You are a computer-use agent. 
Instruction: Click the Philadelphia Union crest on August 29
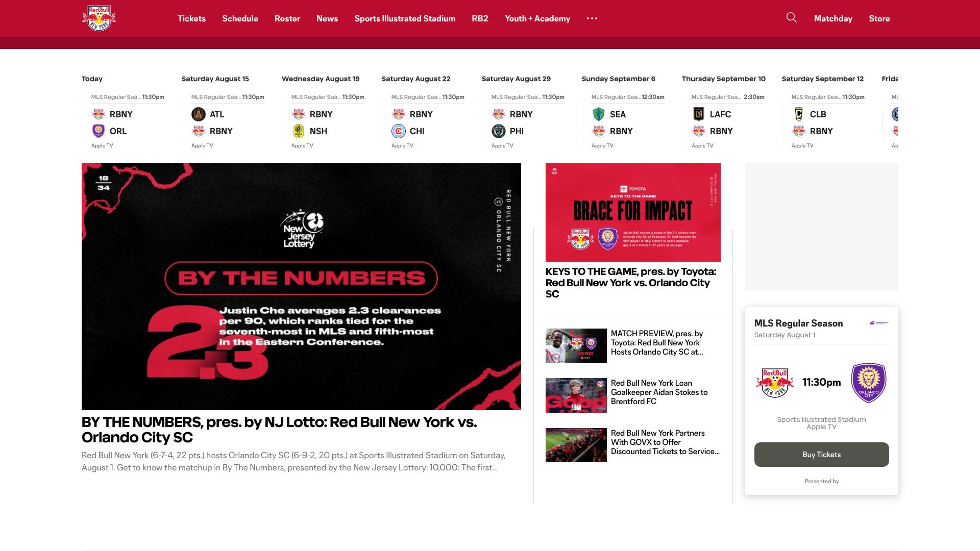499,131
